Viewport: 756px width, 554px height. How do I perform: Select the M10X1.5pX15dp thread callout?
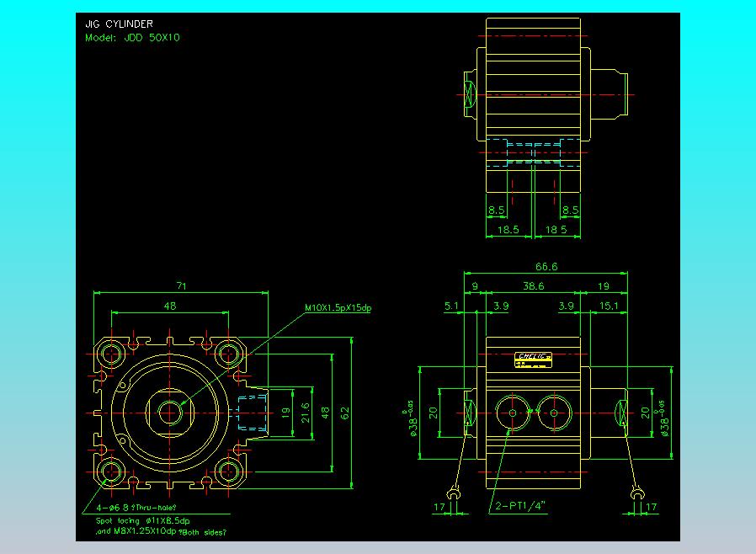338,307
